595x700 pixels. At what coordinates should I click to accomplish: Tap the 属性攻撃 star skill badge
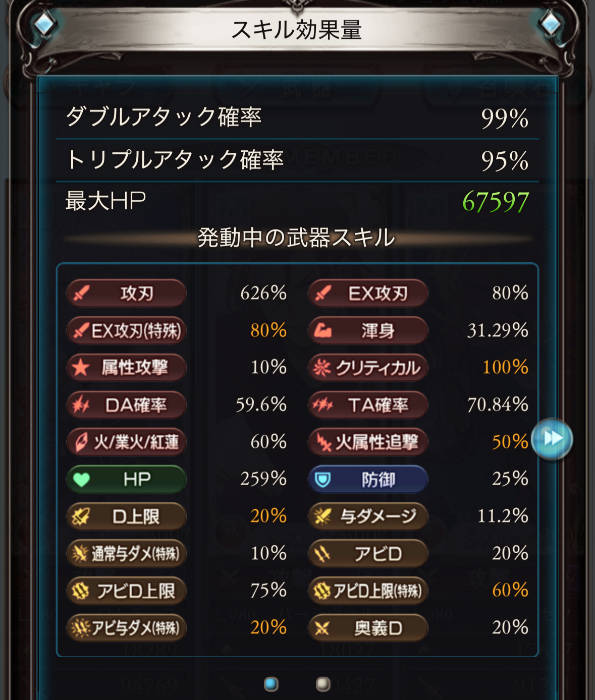click(x=126, y=368)
